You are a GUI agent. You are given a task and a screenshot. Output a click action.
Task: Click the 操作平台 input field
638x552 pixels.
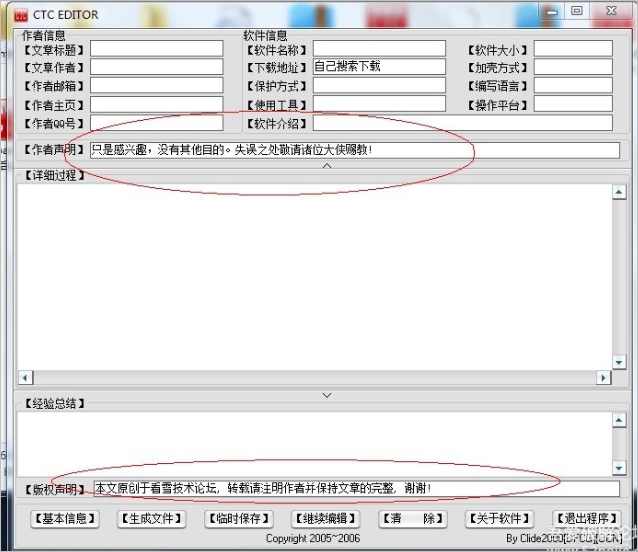point(573,104)
